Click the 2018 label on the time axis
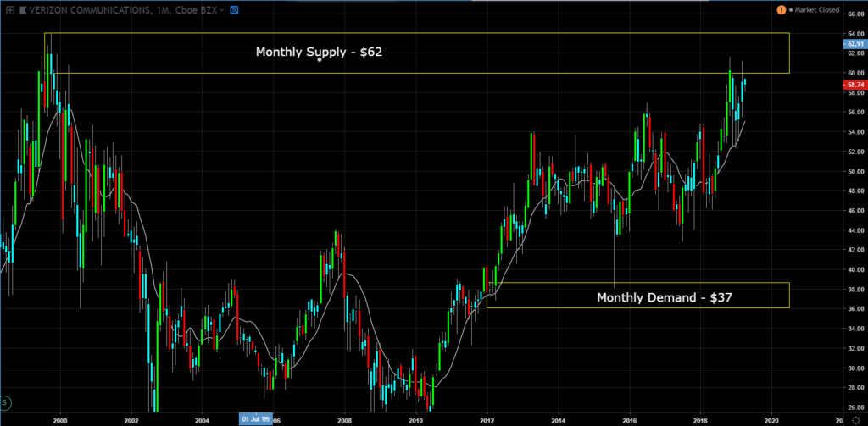 coord(701,420)
